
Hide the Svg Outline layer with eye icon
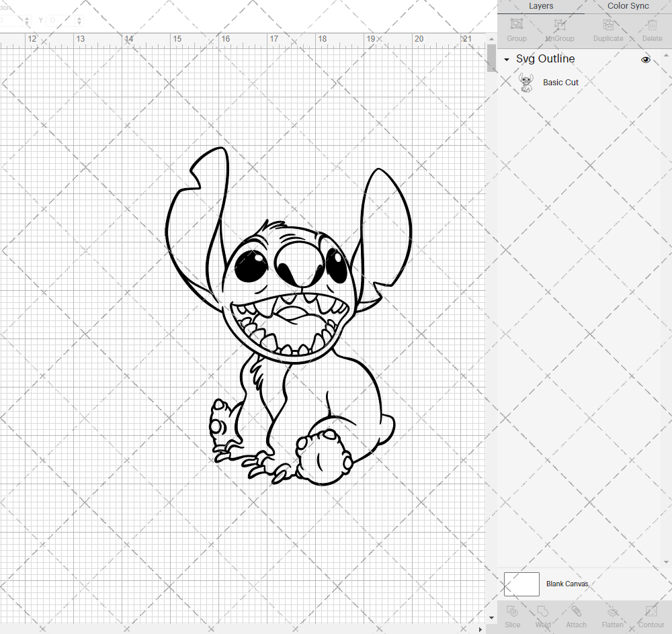coord(645,60)
